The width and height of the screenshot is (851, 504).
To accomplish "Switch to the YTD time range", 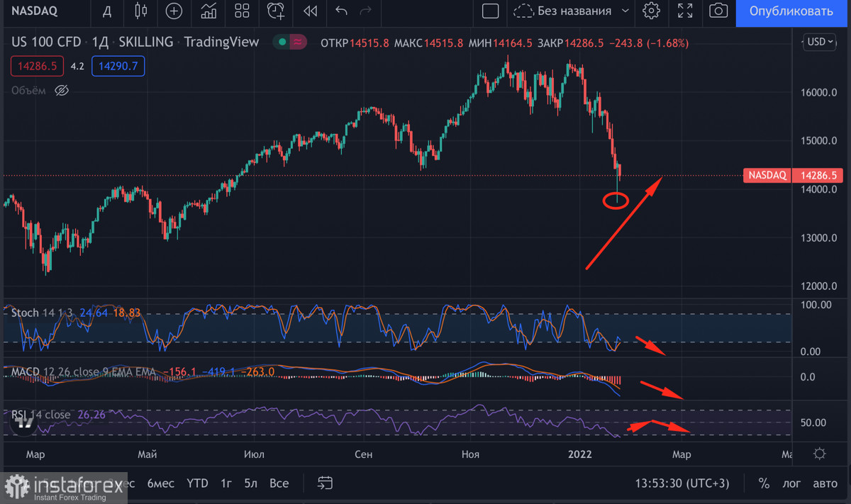I will (197, 483).
